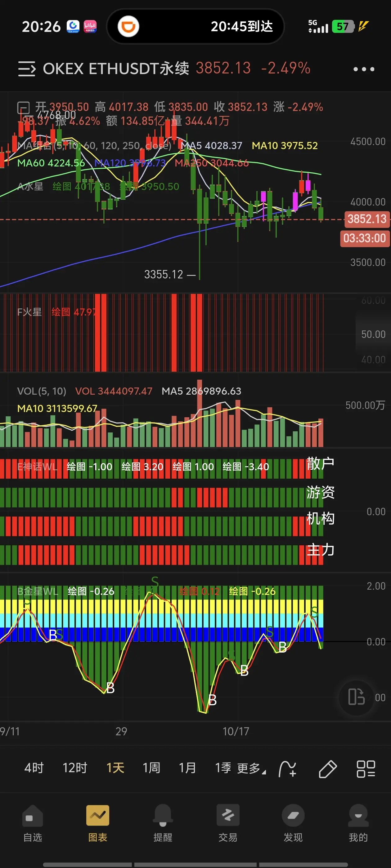
Task: Open the symbol list menu icon
Action: (x=27, y=69)
